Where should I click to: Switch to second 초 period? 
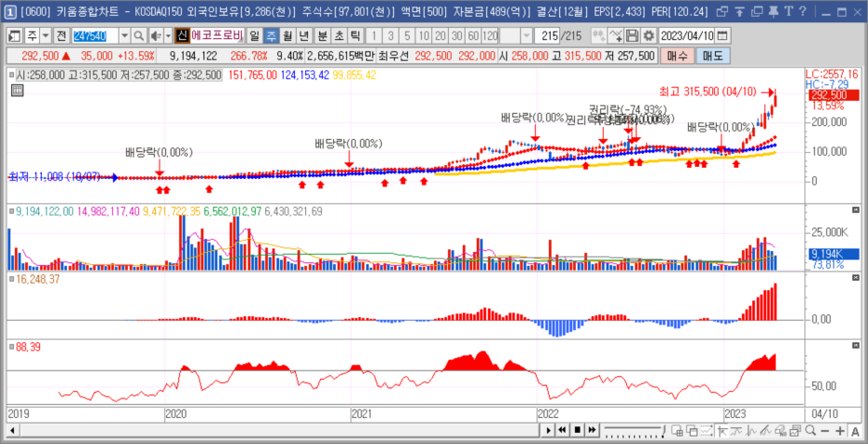point(338,36)
